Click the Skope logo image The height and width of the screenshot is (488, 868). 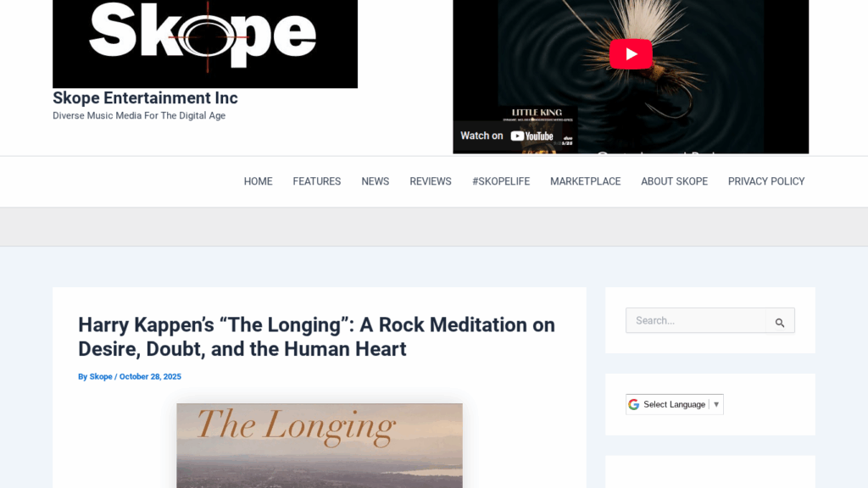[x=205, y=44]
